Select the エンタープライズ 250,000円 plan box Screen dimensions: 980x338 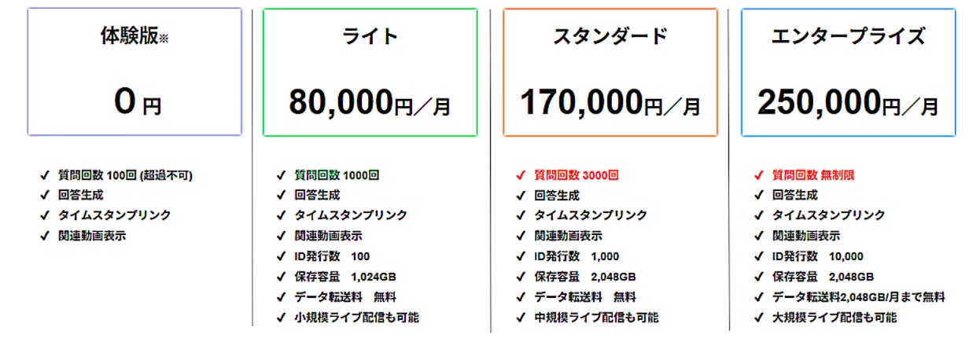coord(848,72)
